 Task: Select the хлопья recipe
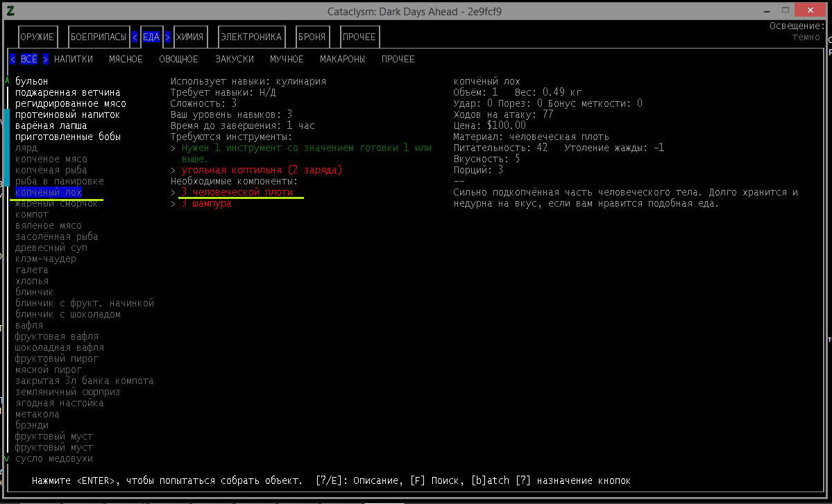click(x=32, y=281)
